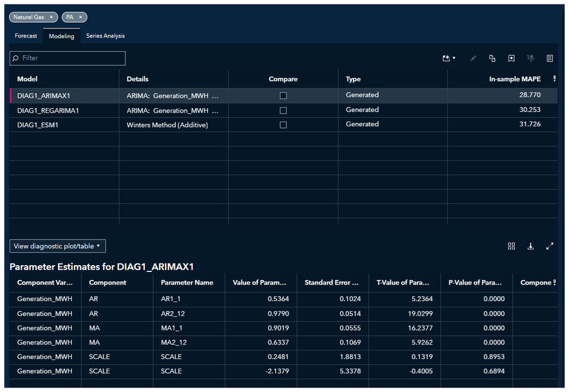Screen dimensions: 569x392
Task: Focus the Filter search field
Action: click(x=68, y=59)
